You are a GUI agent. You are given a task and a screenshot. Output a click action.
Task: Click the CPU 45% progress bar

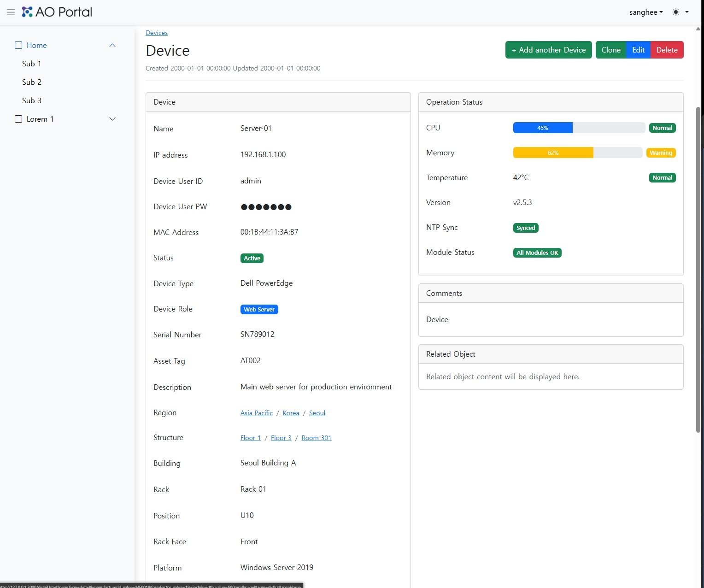(579, 128)
